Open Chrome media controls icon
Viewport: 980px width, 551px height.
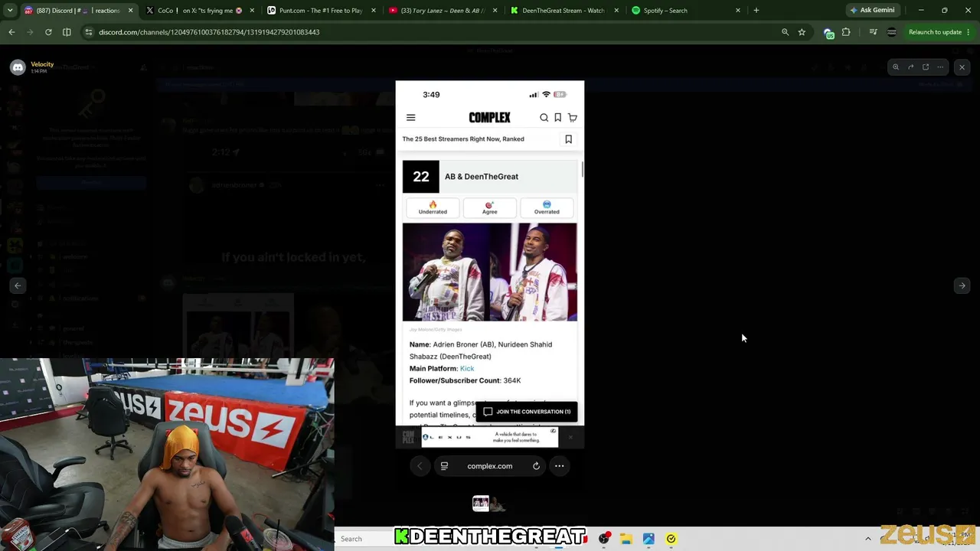[x=873, y=32]
